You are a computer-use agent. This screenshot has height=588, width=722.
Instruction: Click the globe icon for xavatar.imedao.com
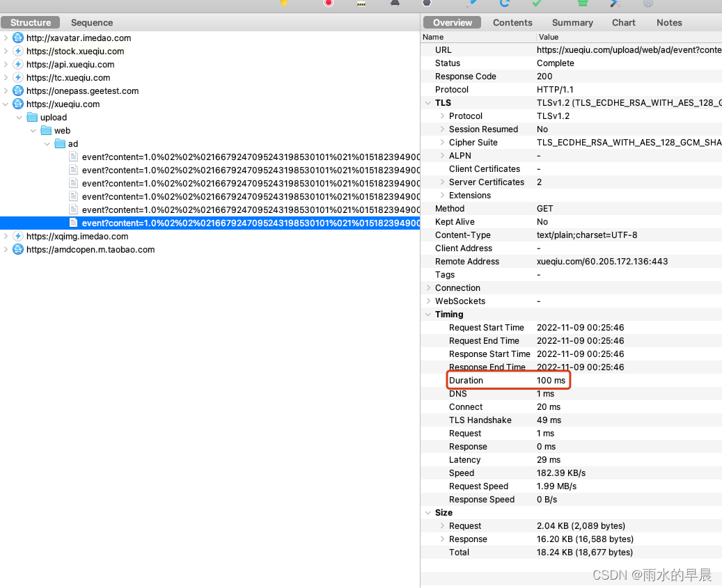pyautogui.click(x=18, y=38)
